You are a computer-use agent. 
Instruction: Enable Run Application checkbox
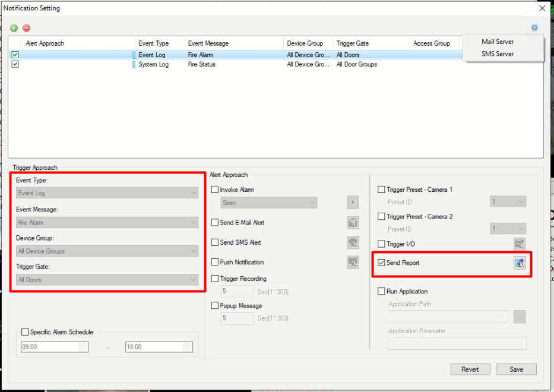click(381, 291)
